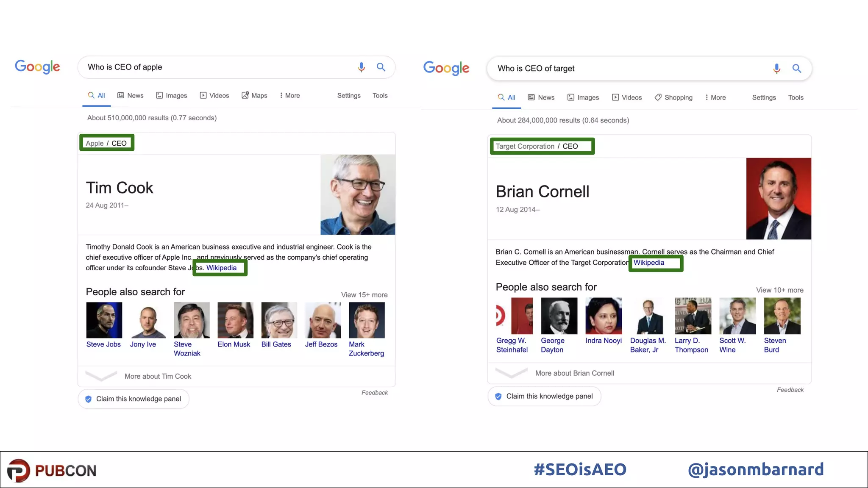
Task: Click magnifier search icon in apple search
Action: point(381,67)
